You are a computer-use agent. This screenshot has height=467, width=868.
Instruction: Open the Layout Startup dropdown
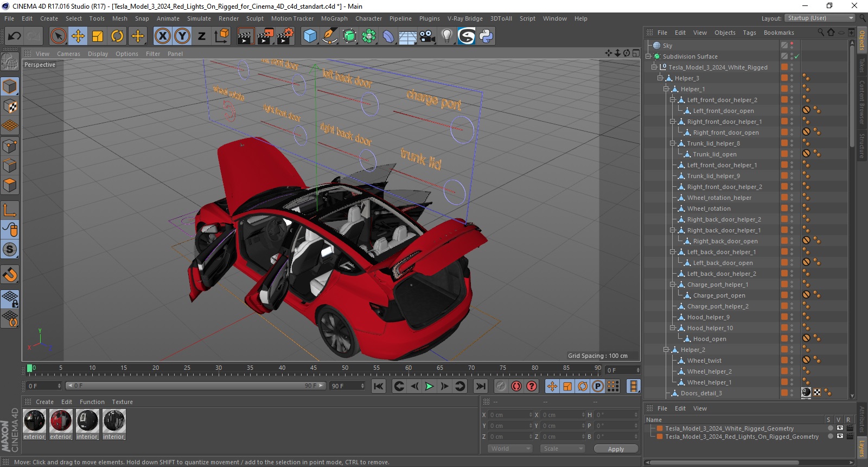click(820, 18)
